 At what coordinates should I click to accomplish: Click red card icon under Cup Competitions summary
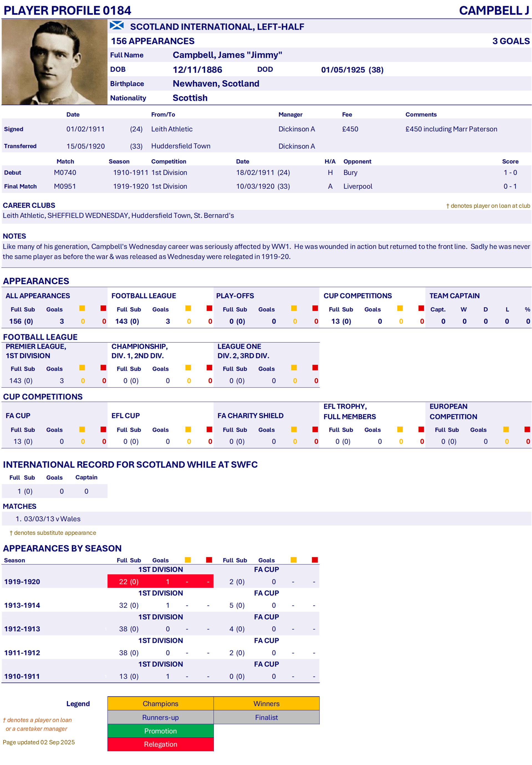pos(421,308)
